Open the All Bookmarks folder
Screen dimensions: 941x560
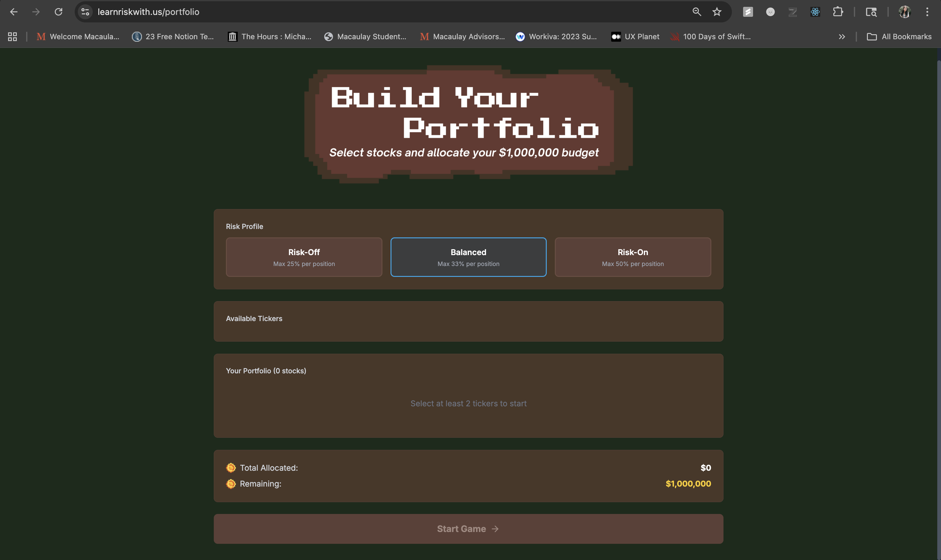899,37
